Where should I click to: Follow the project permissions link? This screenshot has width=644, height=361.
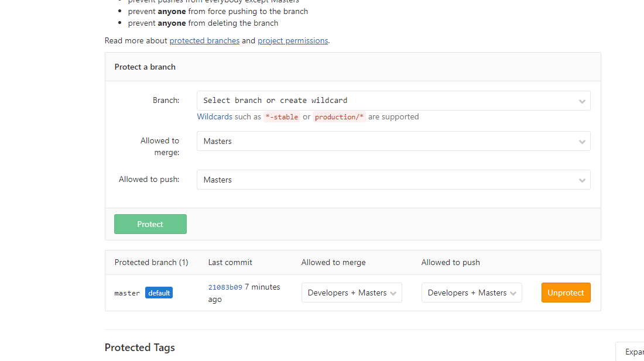[293, 40]
